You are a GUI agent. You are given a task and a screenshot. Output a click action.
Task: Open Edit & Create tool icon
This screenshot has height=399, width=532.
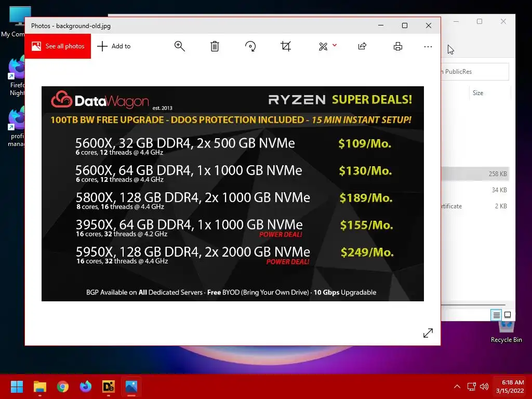click(323, 46)
